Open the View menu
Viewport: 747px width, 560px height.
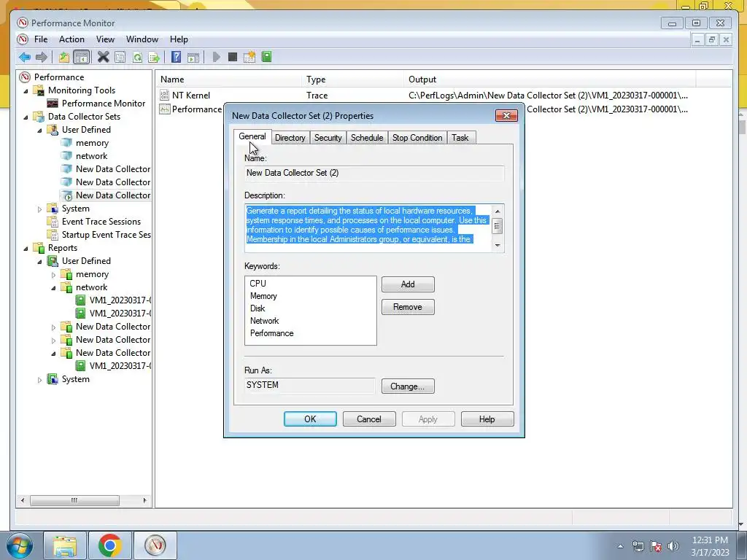tap(105, 39)
